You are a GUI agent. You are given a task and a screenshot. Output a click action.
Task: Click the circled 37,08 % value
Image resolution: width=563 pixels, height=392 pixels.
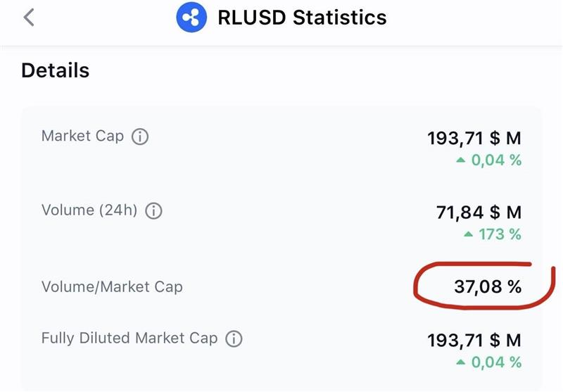coord(487,286)
